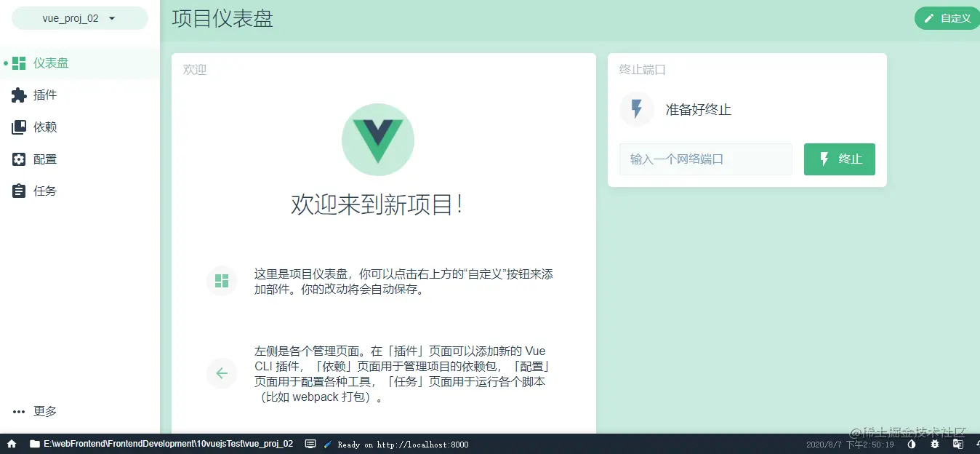The width and height of the screenshot is (980, 454).
Task: Click the green 终止 kill port button
Action: coord(839,159)
